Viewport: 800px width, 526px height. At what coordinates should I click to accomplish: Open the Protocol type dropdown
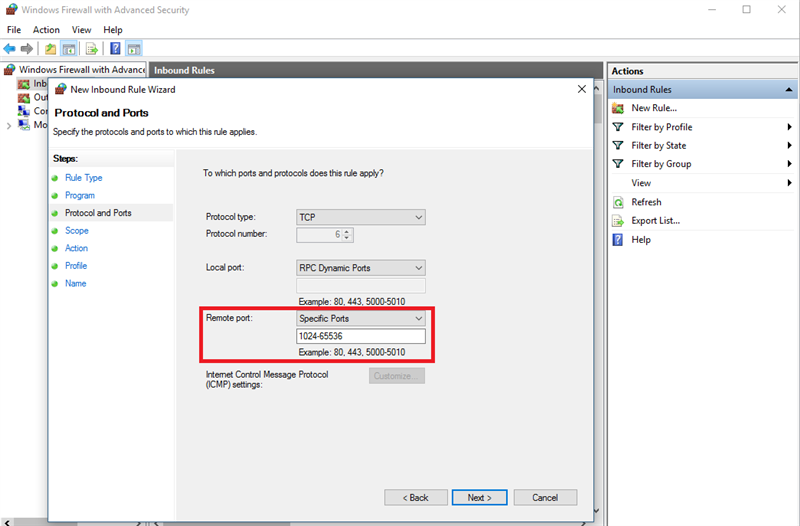click(361, 217)
